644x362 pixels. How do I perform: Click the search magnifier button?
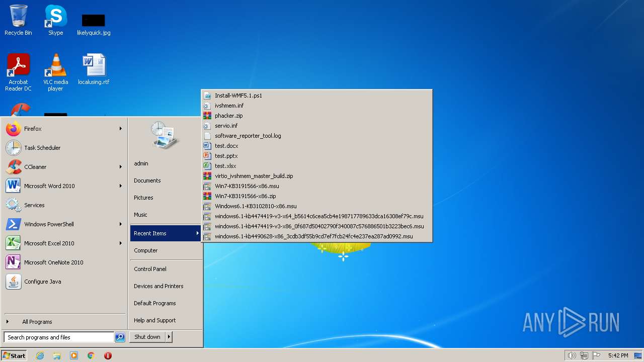(x=120, y=337)
